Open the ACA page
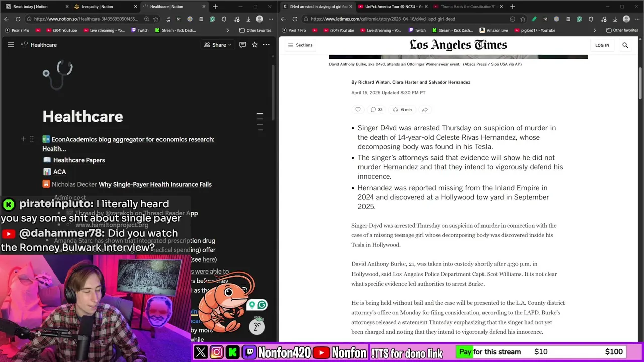The image size is (644, 362). 54,172
